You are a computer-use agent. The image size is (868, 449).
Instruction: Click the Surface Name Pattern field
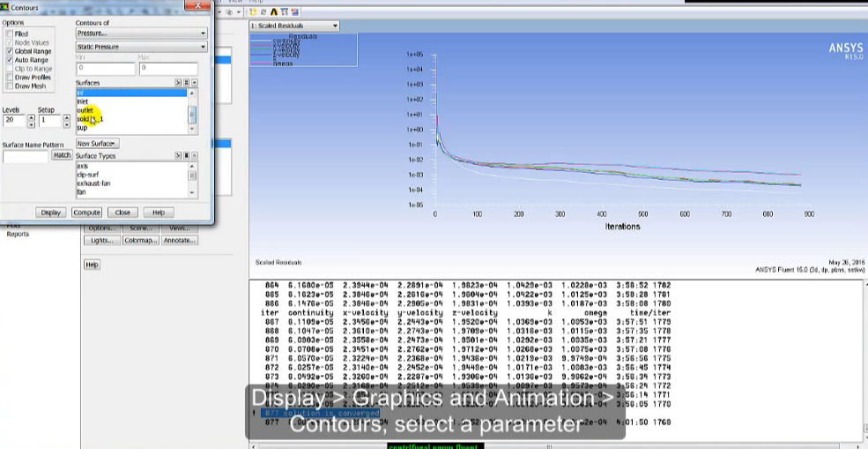[26, 157]
